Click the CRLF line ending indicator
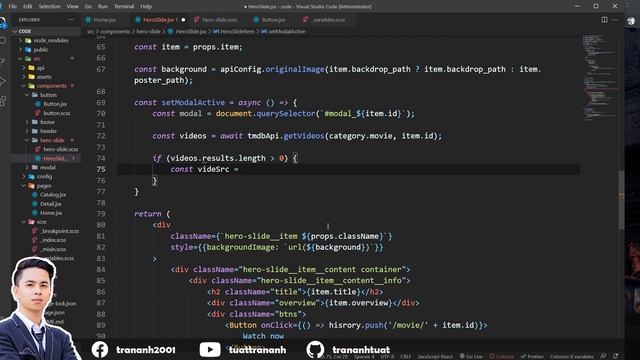The image size is (640, 360). (405, 356)
